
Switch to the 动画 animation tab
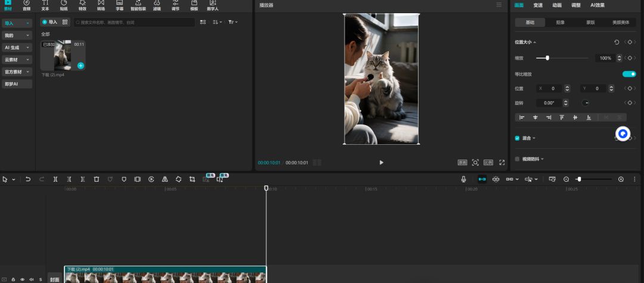tap(557, 5)
